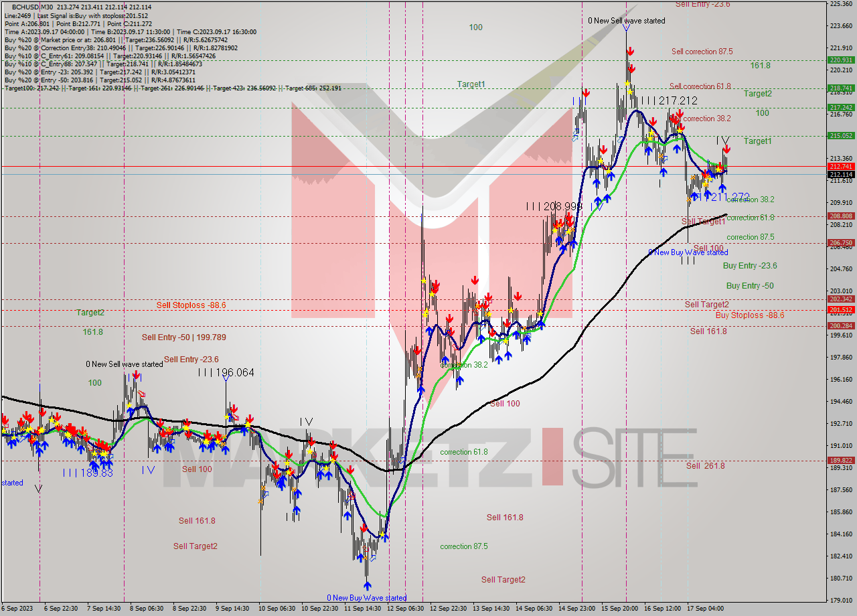Viewport: 857px width, 616px height.
Task: Click the 225.360 price axis value
Action: pos(840,3)
